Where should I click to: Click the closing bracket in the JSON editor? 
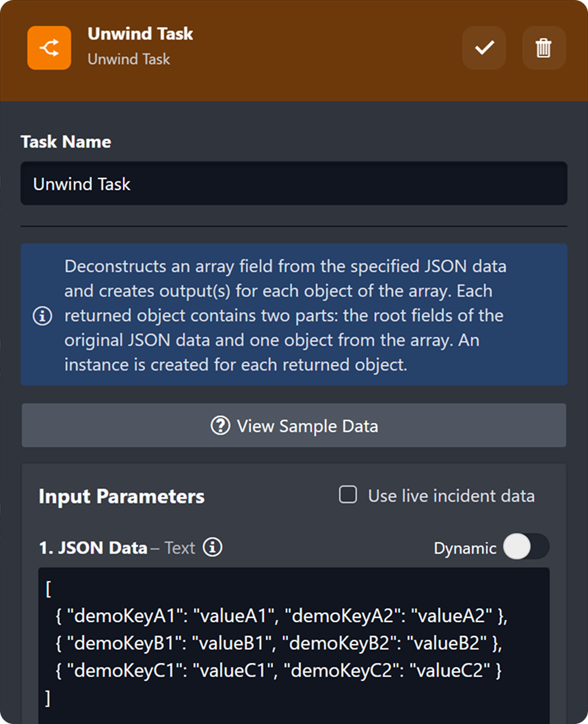47,698
